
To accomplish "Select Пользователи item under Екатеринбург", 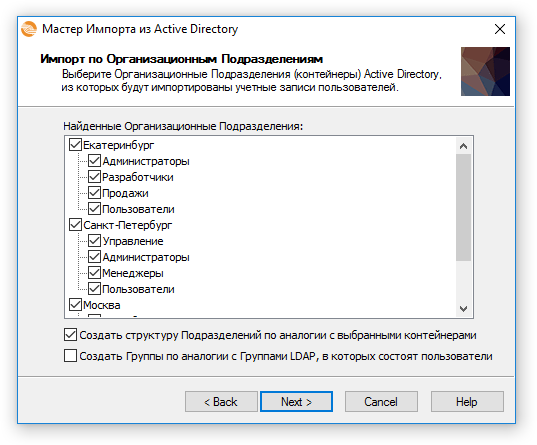I will click(x=138, y=209).
